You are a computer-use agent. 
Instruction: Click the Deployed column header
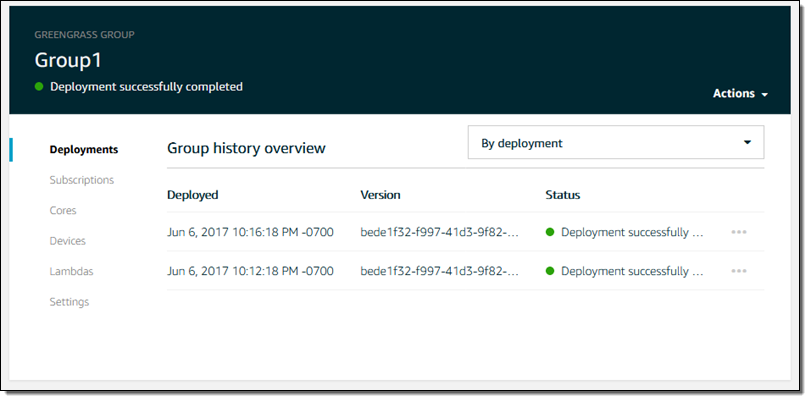click(x=192, y=195)
